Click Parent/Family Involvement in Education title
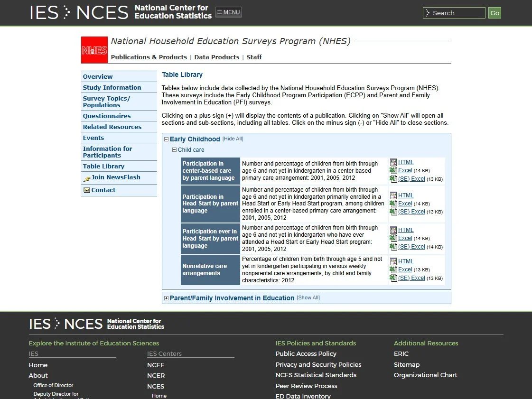Image resolution: width=532 pixels, height=399 pixels. [x=232, y=298]
